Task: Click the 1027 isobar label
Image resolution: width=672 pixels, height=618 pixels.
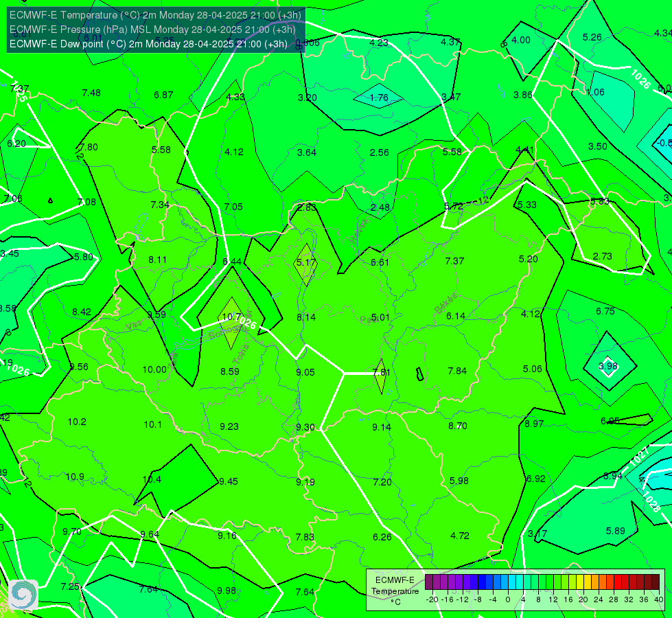Action: [639, 457]
